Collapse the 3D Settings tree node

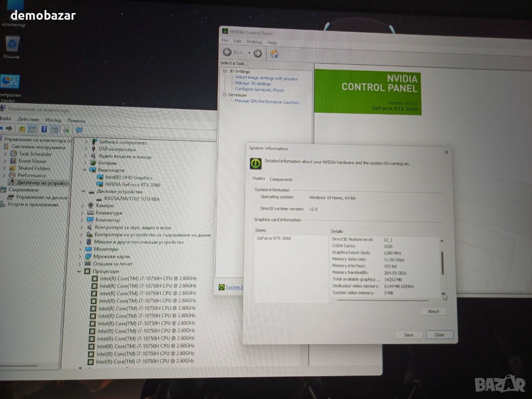point(225,72)
